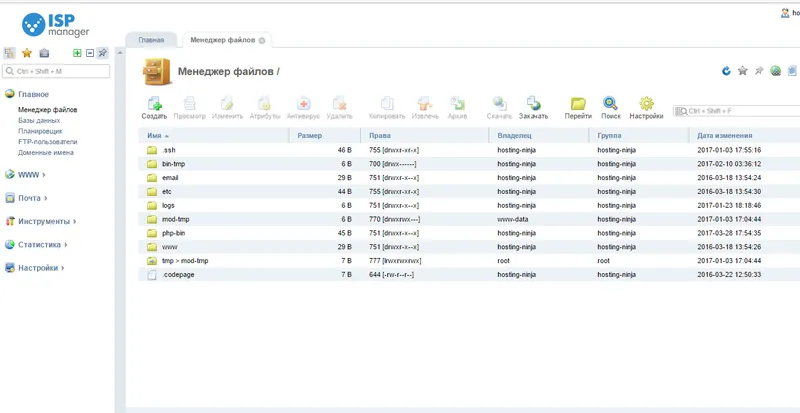The width and height of the screenshot is (800, 413).
Task: Select the Менеджер файлов tab
Action: coord(222,40)
